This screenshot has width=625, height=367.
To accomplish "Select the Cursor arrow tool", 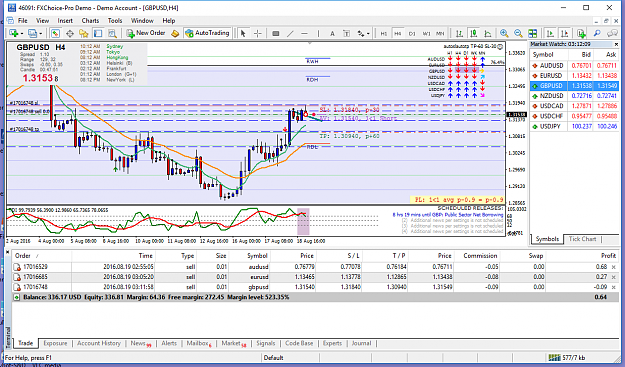I will [243, 33].
